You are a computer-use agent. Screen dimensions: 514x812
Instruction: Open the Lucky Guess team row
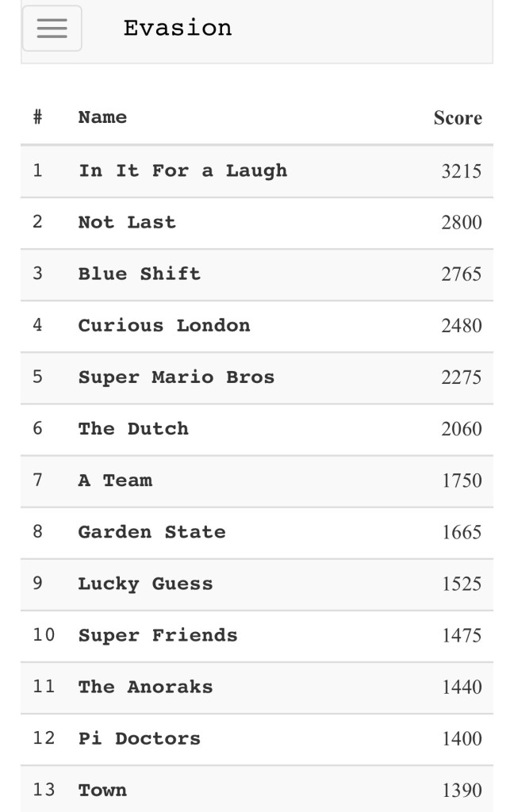tap(145, 584)
